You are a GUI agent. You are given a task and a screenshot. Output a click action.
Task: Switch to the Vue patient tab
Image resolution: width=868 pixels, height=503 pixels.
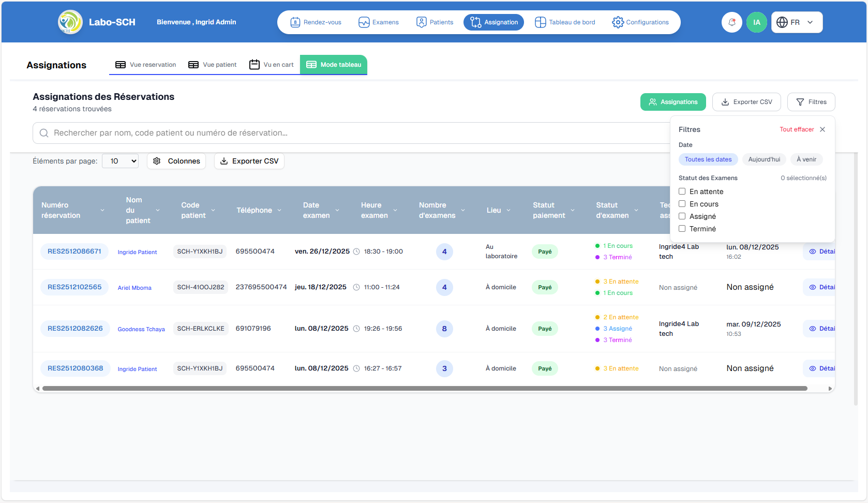click(x=212, y=64)
